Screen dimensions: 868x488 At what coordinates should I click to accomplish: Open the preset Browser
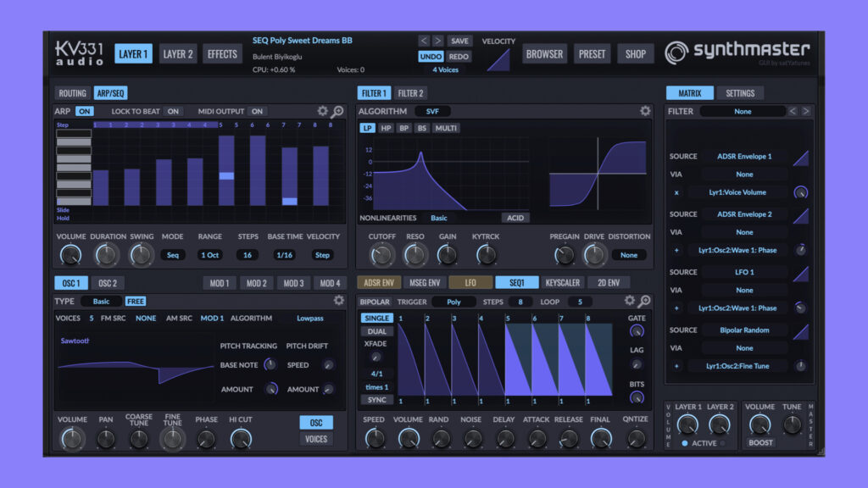click(544, 53)
